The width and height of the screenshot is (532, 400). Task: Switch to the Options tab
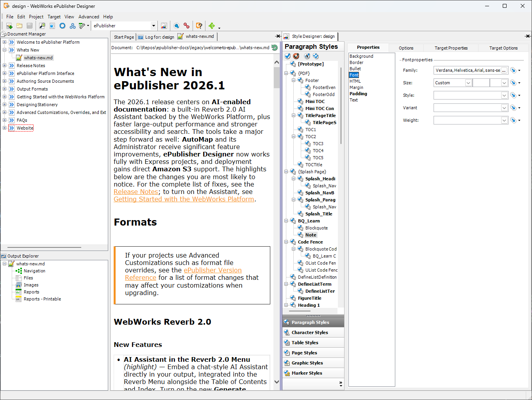406,48
